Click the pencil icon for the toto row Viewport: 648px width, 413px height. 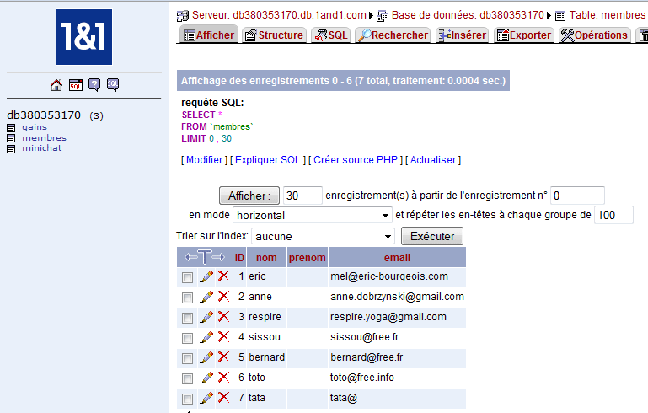pos(206,378)
